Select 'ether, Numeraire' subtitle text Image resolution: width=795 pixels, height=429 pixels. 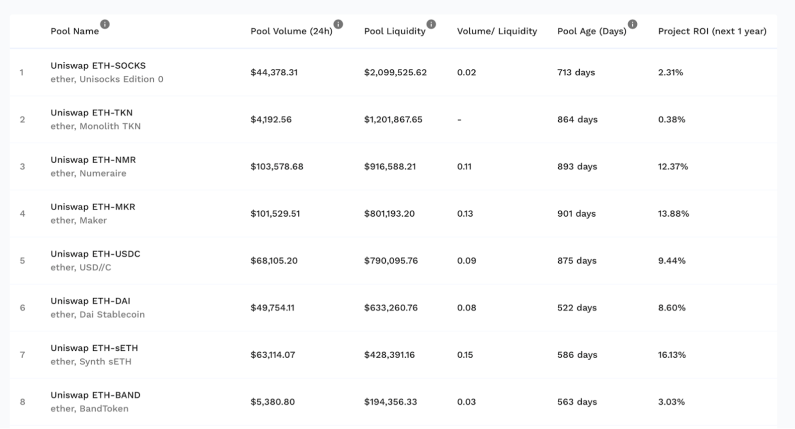click(88, 173)
